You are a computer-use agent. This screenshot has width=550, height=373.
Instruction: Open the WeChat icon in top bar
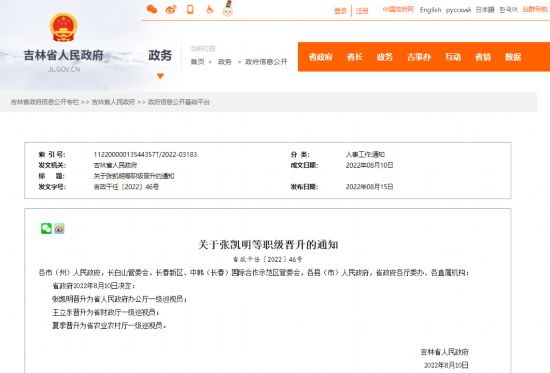[x=152, y=9]
